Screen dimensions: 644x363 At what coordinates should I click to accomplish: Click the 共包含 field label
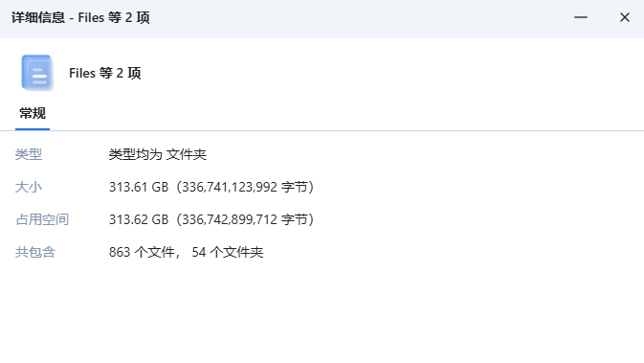pyautogui.click(x=35, y=252)
